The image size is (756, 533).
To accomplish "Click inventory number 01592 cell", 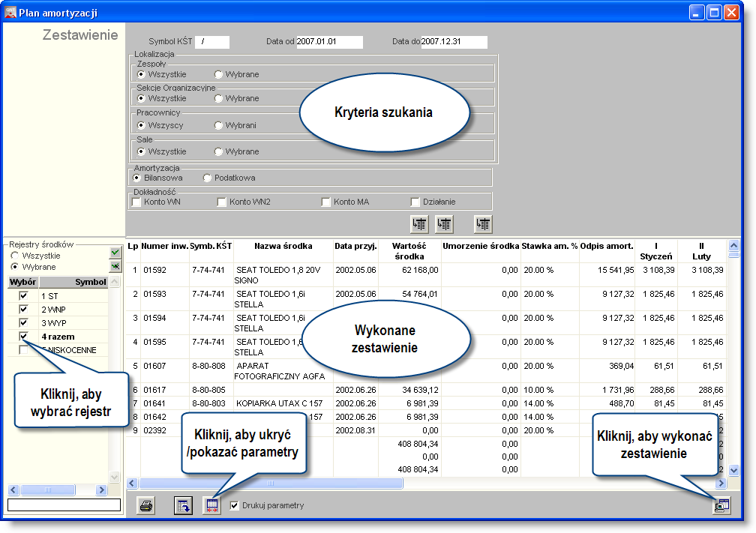I will [x=165, y=274].
